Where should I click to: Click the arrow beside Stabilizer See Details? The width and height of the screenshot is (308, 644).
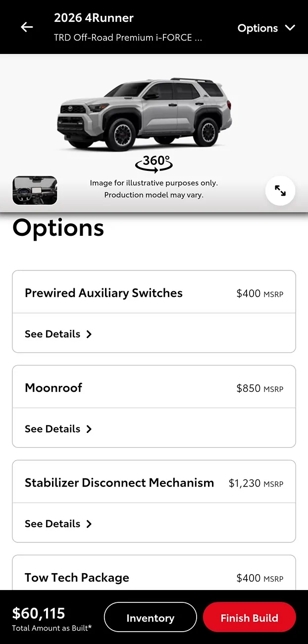[x=89, y=524]
